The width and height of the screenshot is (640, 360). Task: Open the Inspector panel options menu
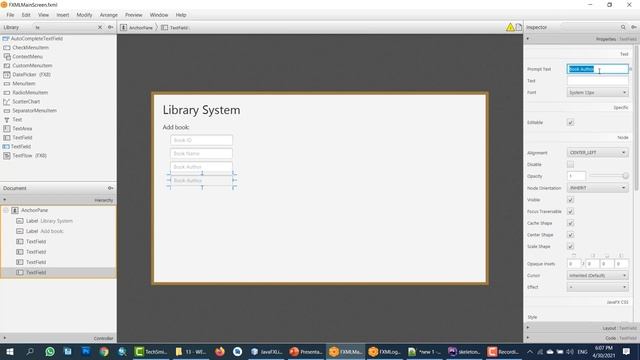point(633,27)
